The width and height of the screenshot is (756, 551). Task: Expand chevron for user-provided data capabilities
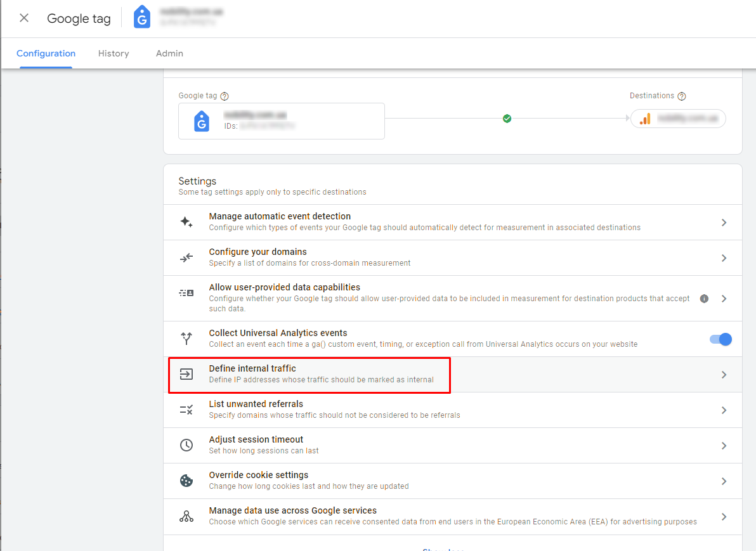pos(724,299)
